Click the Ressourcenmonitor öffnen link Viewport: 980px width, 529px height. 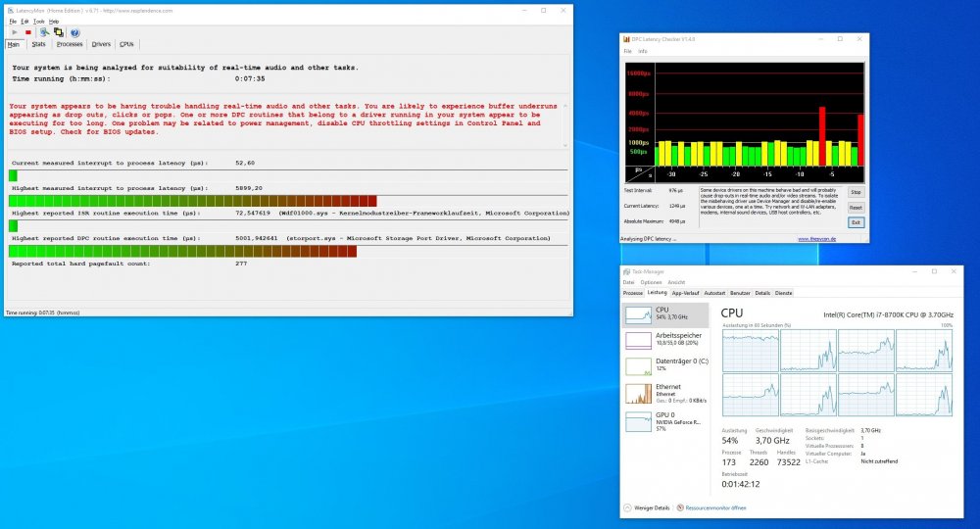(x=715, y=507)
